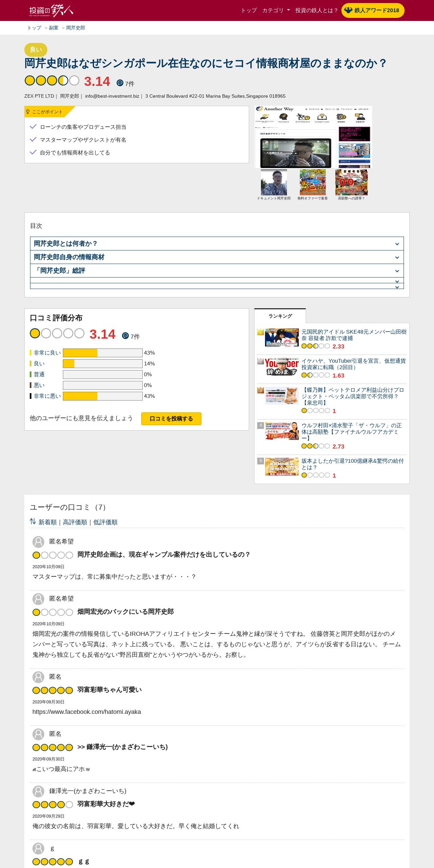
Task: Click the 非常に良い rating label
Action: pyautogui.click(x=47, y=353)
